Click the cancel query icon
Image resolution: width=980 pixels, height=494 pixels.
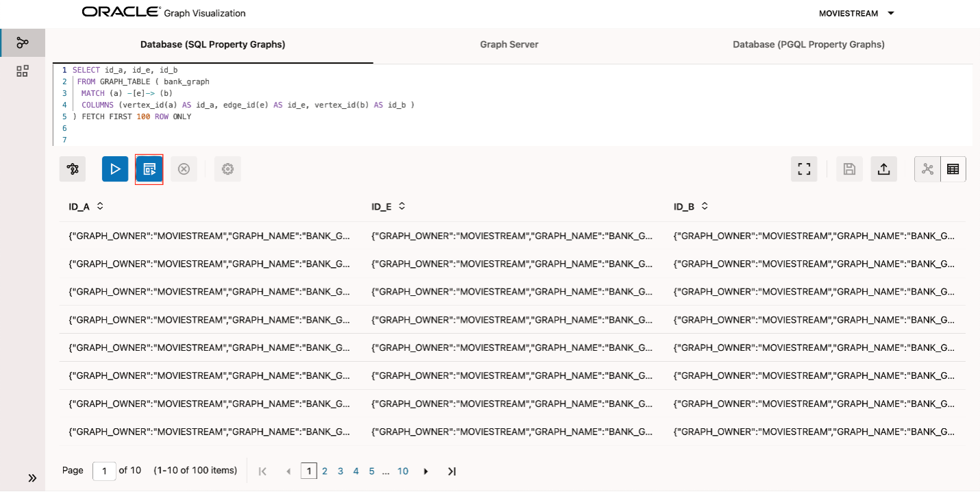(x=184, y=169)
